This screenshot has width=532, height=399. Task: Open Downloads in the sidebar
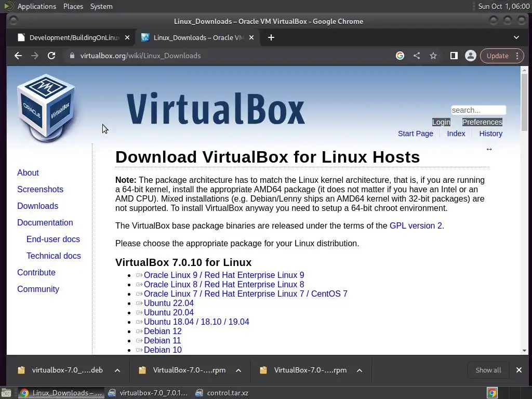click(37, 206)
